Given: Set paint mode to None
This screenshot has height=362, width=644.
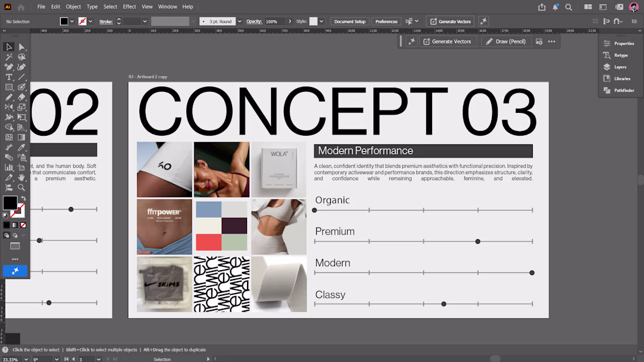Looking at the screenshot, I should [23, 225].
